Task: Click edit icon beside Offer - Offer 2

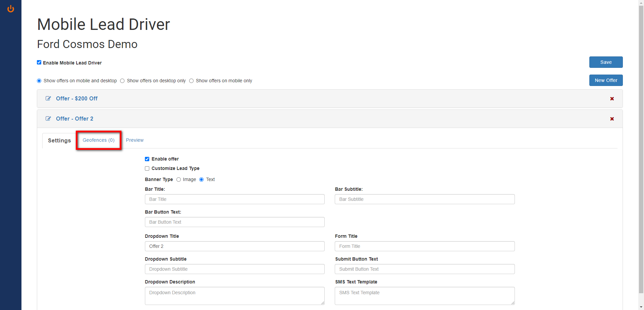Action: pyautogui.click(x=48, y=119)
